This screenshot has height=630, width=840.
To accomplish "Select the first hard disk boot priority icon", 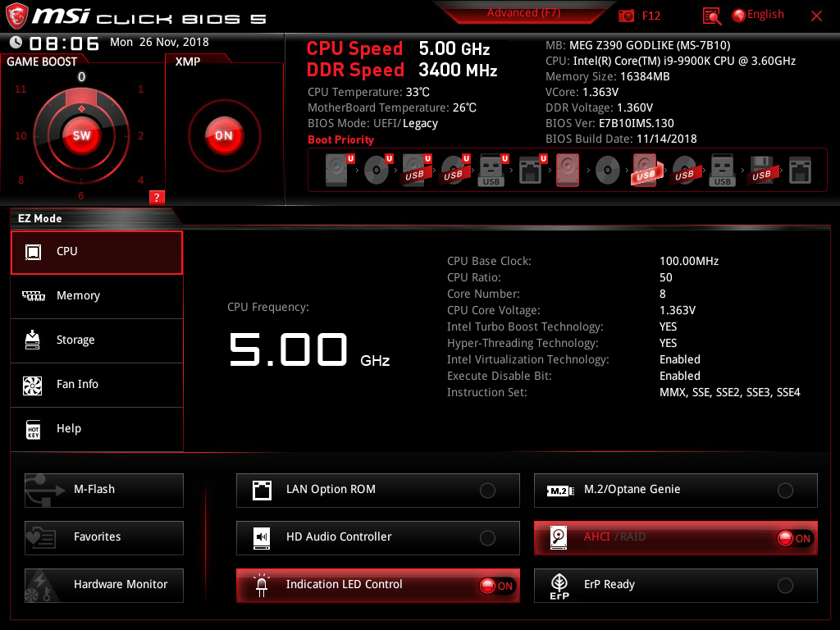I will 337,170.
